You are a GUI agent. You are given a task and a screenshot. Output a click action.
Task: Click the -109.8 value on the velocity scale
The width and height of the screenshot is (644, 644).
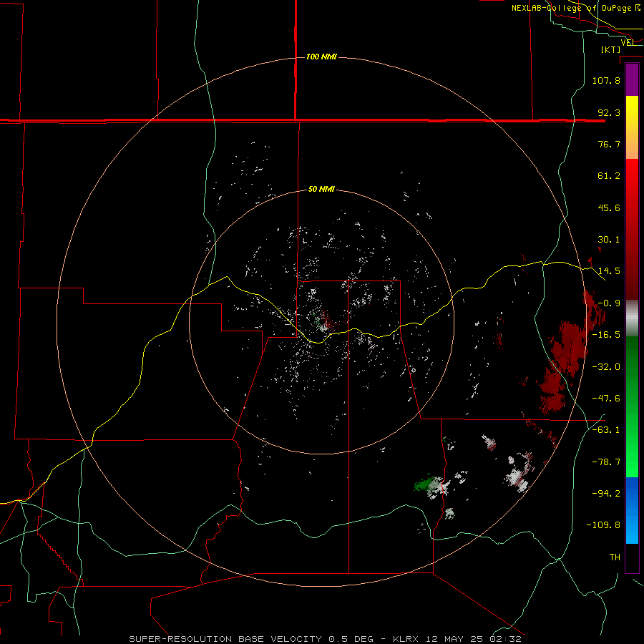click(x=603, y=525)
